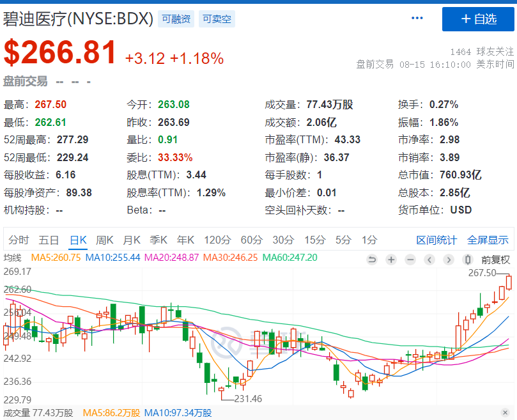Click the reset/undo chart icon

[x=372, y=260]
